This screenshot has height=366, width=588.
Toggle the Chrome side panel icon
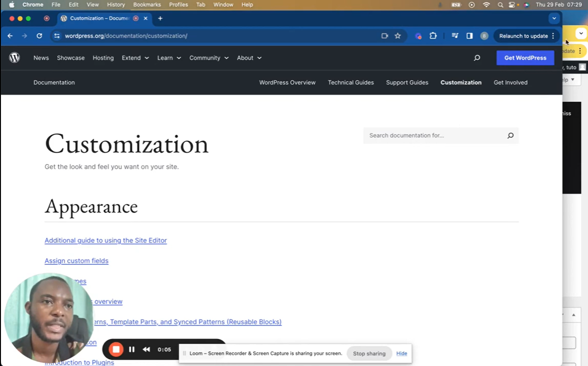click(469, 36)
